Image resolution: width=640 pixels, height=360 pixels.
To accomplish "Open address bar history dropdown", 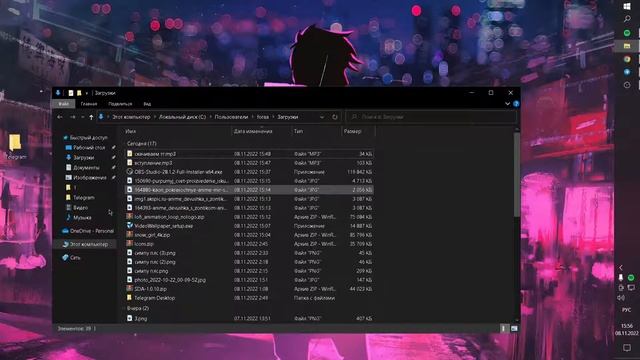I will [322, 117].
